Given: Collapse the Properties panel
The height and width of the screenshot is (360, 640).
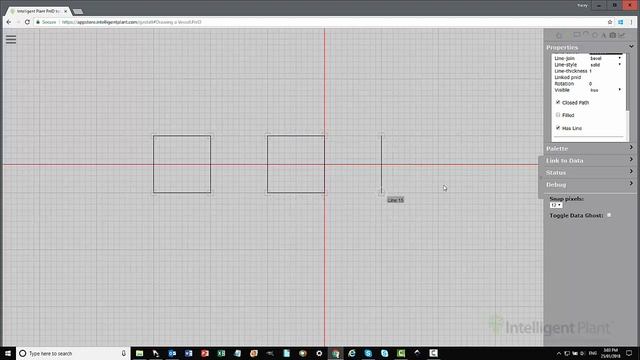Looking at the screenshot, I should (631, 47).
